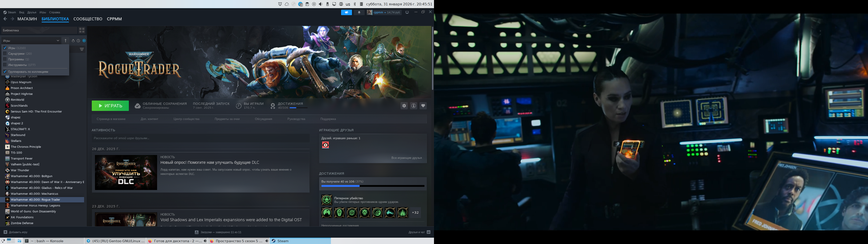Screen dimensions: 868x244
Task: Open game settings gear icon
Action: coord(404,106)
